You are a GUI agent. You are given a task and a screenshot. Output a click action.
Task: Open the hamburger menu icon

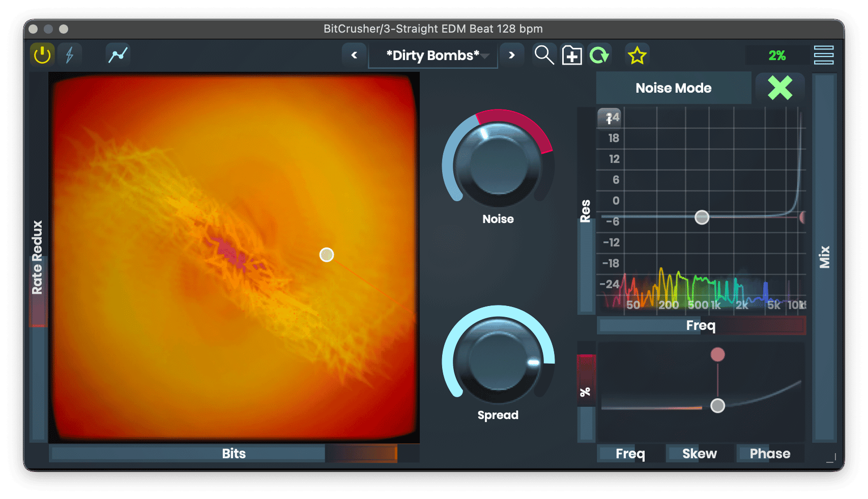[823, 55]
